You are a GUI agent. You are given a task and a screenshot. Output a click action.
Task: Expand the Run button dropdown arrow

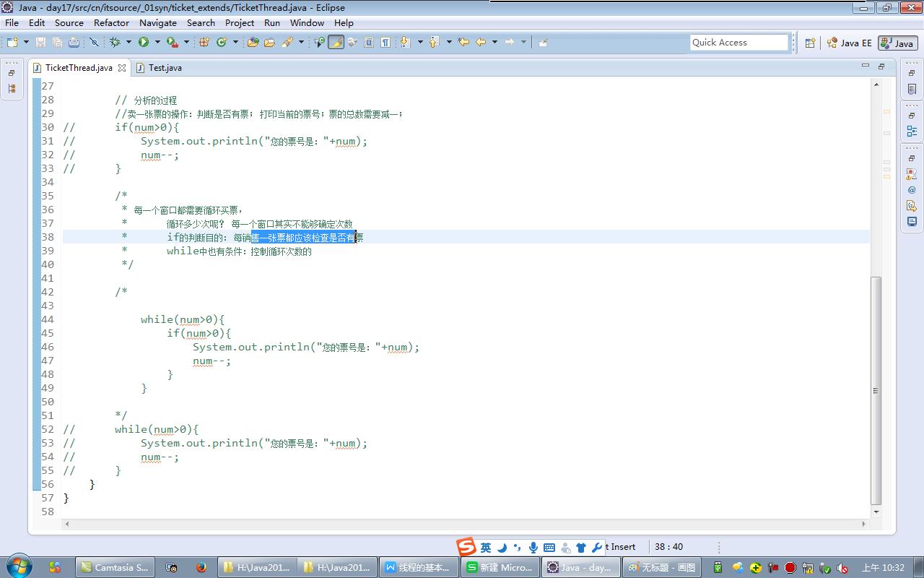157,43
